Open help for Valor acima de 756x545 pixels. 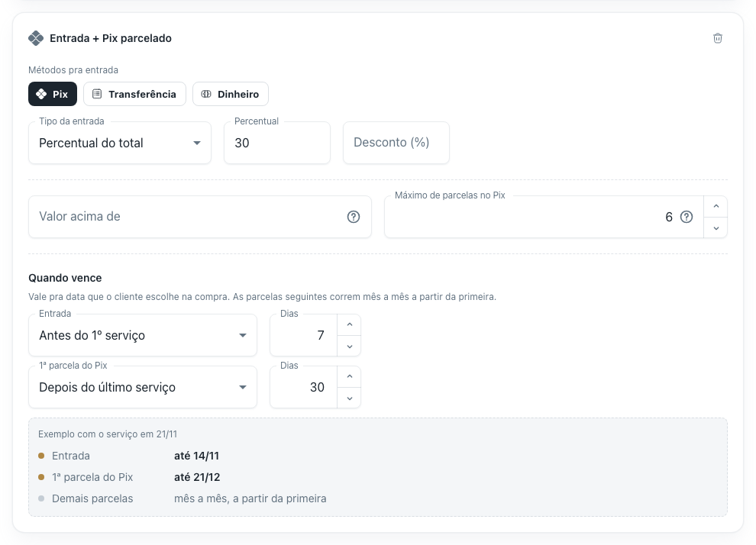click(354, 217)
